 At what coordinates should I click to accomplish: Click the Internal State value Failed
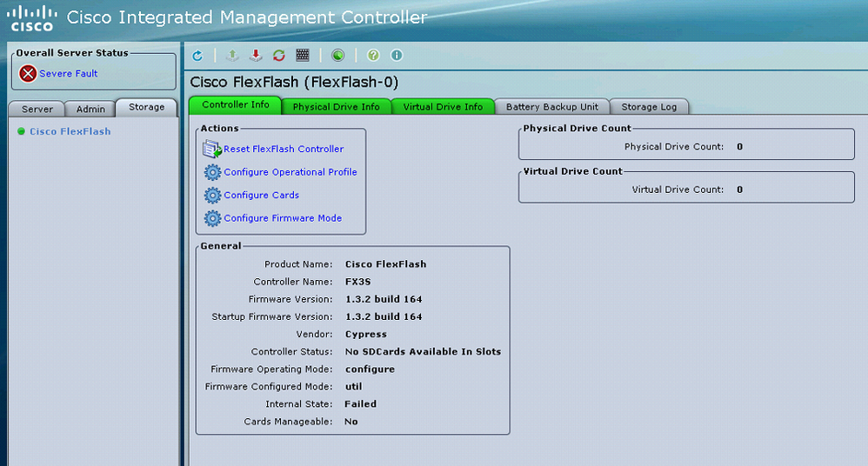tap(360, 404)
